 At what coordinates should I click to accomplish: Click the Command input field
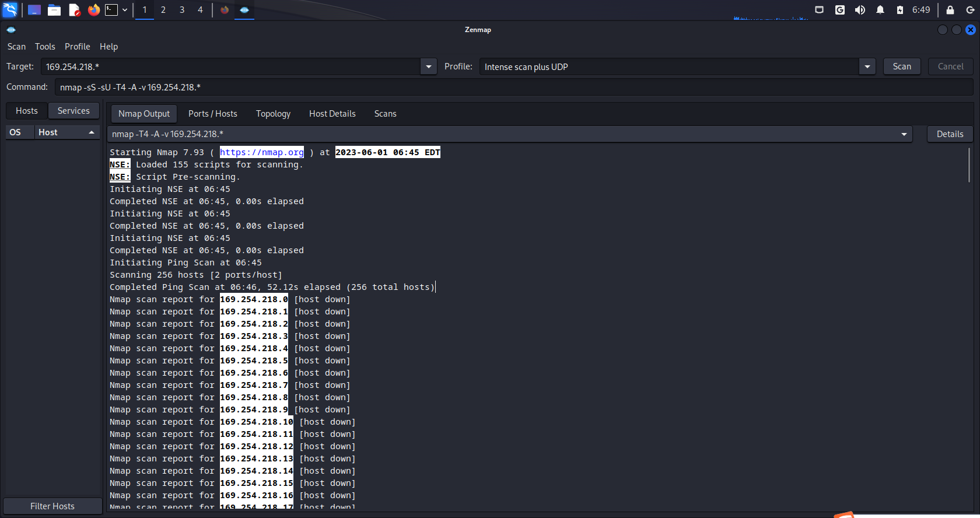[x=514, y=87]
